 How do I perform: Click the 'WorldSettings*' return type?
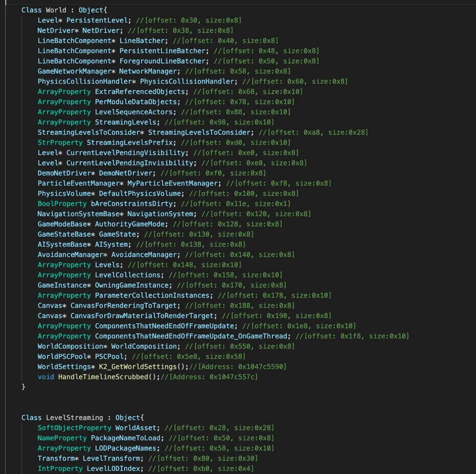[x=66, y=367]
